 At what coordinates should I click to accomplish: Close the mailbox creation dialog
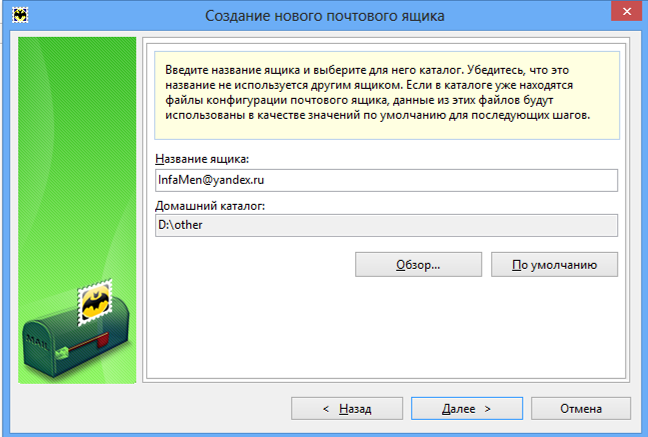click(623, 14)
